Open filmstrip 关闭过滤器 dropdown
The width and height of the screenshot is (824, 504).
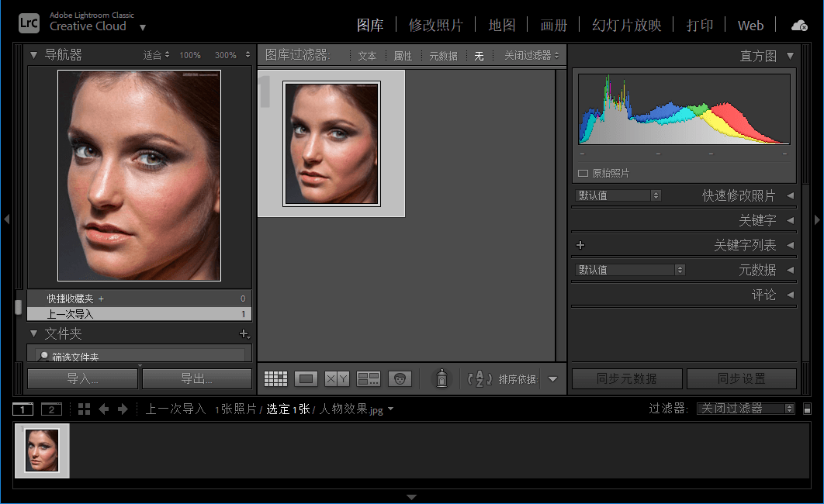coord(746,409)
